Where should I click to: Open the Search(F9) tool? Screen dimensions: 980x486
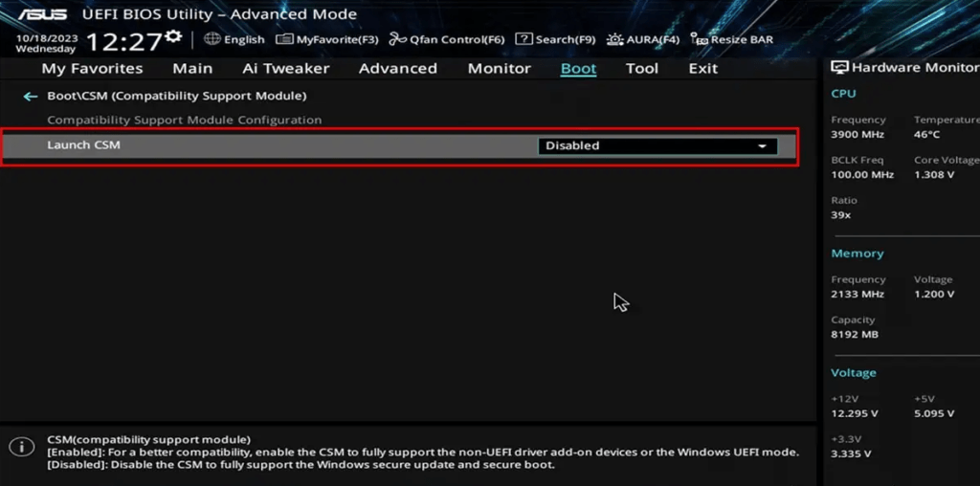(555, 39)
